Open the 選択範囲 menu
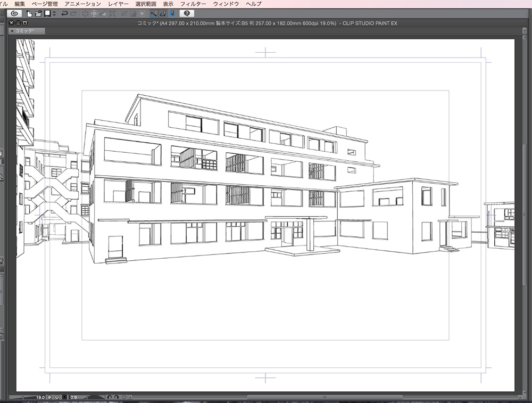 click(146, 4)
